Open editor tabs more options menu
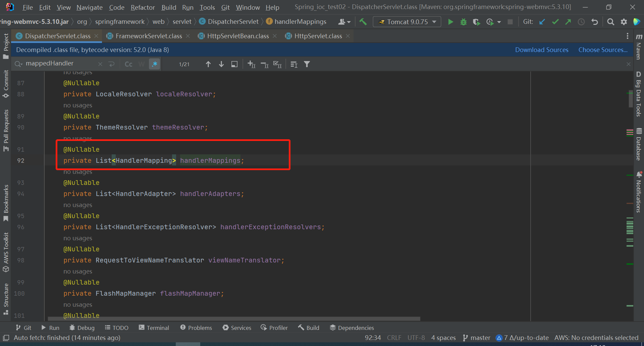The image size is (644, 346). (628, 36)
